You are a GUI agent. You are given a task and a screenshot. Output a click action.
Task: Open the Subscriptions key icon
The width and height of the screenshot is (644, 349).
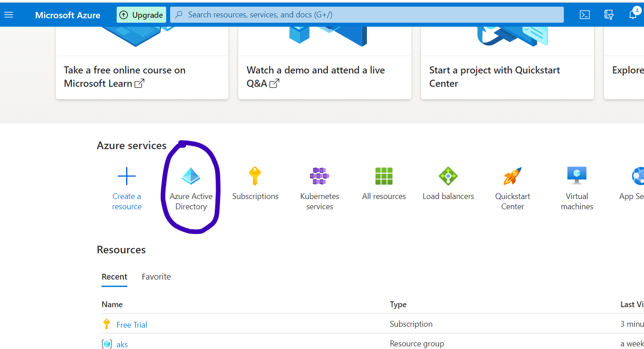[255, 176]
